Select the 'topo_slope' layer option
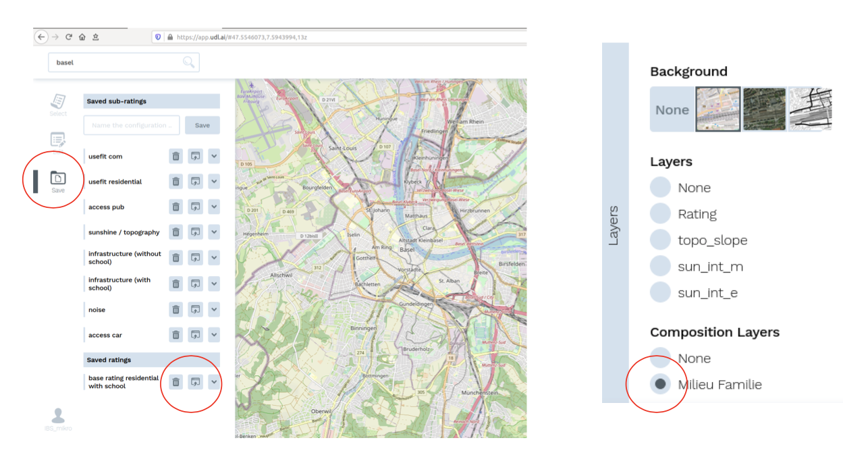The height and width of the screenshot is (459, 868). tap(660, 240)
